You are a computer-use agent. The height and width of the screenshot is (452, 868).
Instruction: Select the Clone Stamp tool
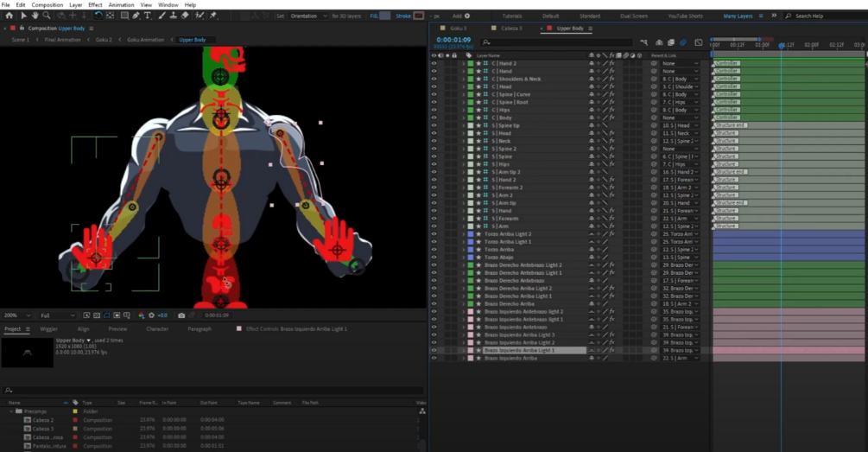[174, 16]
